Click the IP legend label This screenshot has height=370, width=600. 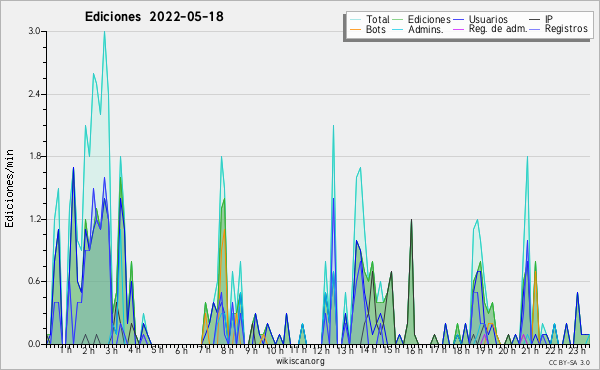click(549, 19)
